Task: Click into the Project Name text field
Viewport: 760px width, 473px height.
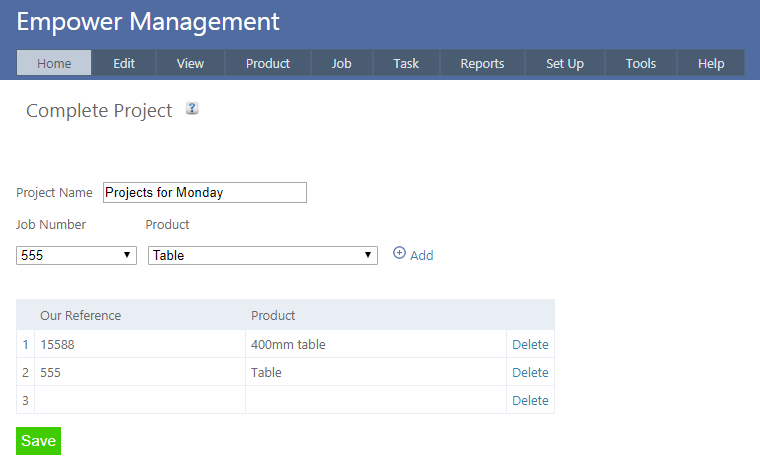Action: pos(204,192)
